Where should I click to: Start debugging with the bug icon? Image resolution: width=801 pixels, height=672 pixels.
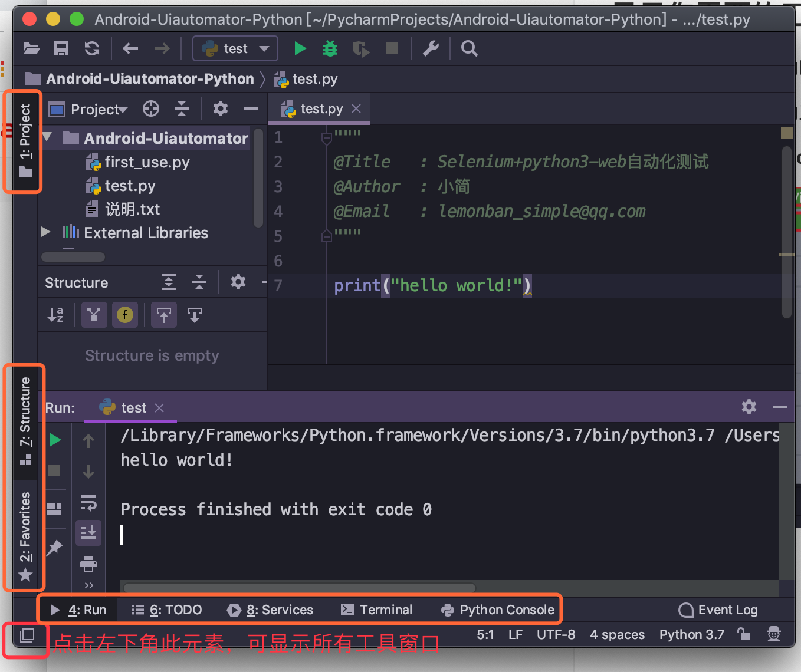tap(330, 48)
